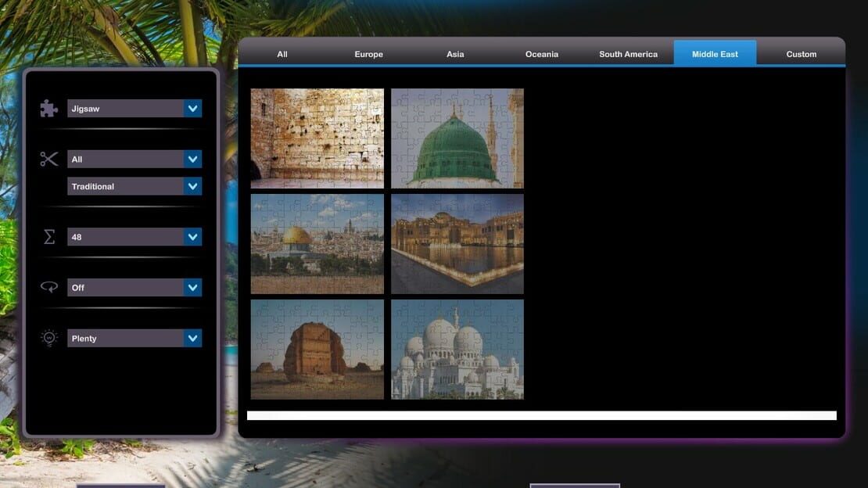Click the sigma piece count icon
The height and width of the screenshot is (488, 868).
pos(48,237)
